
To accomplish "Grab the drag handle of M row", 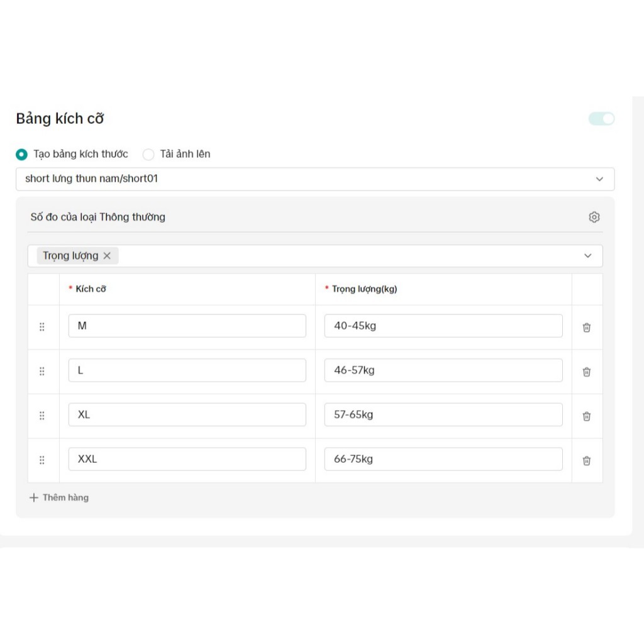I will (x=42, y=327).
